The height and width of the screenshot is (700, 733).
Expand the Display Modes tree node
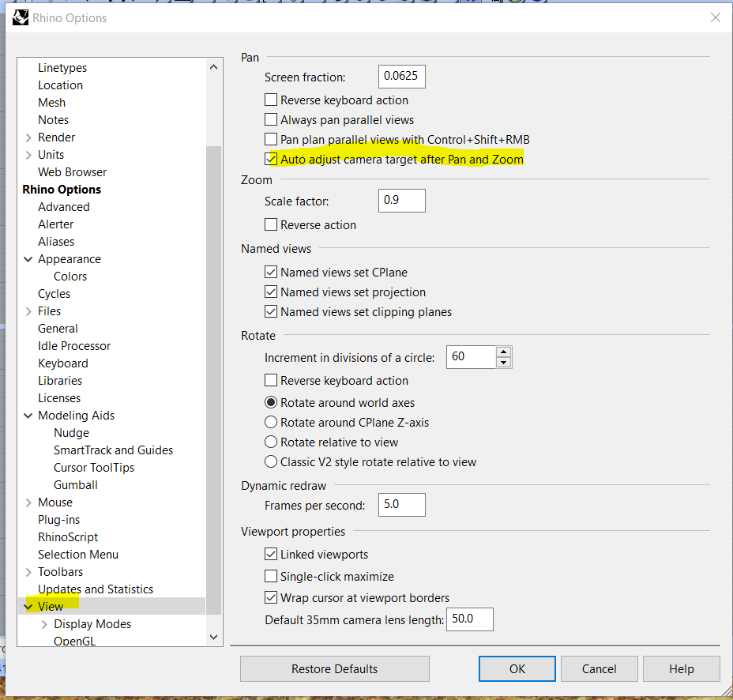44,624
